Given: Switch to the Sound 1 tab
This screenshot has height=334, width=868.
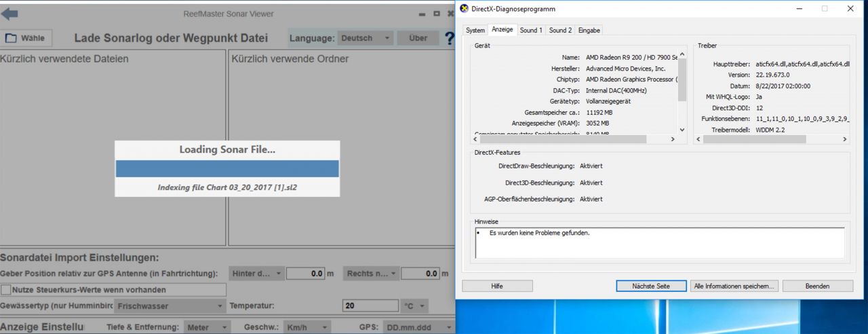Looking at the screenshot, I should click(x=530, y=30).
